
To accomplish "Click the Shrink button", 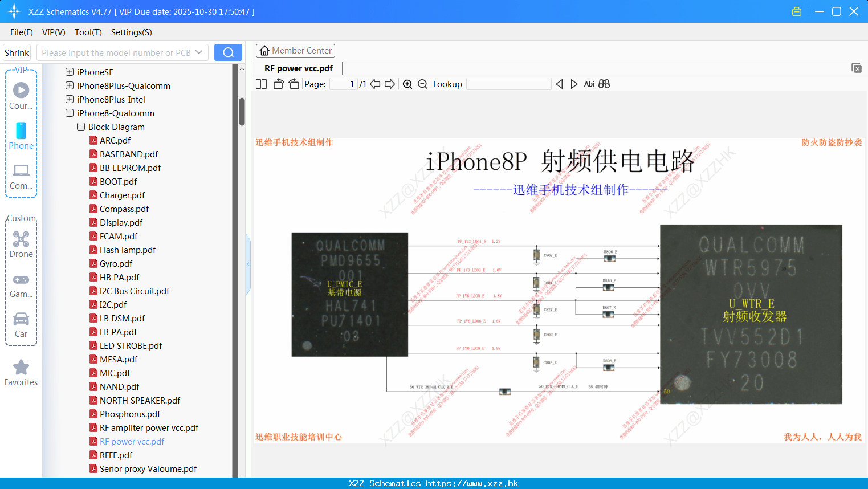I will point(17,52).
